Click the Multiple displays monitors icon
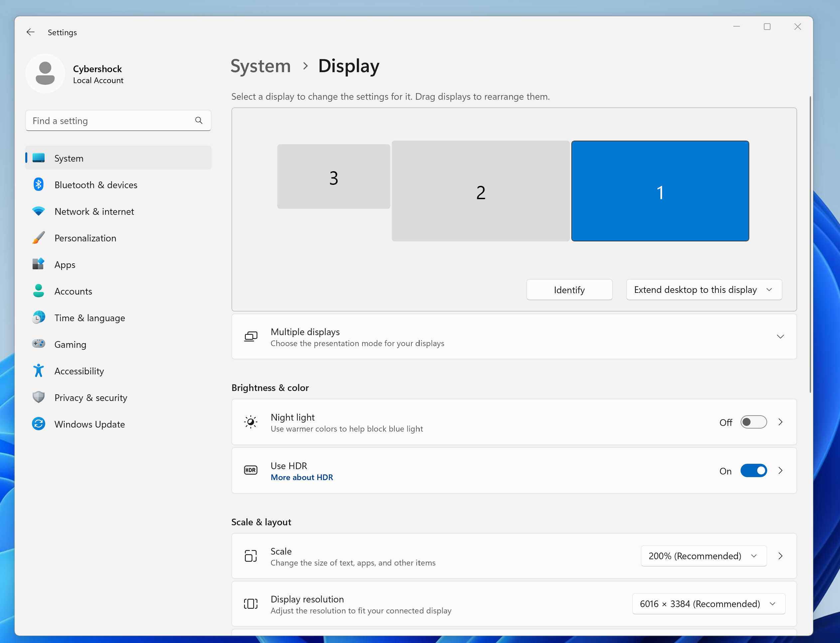 251,337
